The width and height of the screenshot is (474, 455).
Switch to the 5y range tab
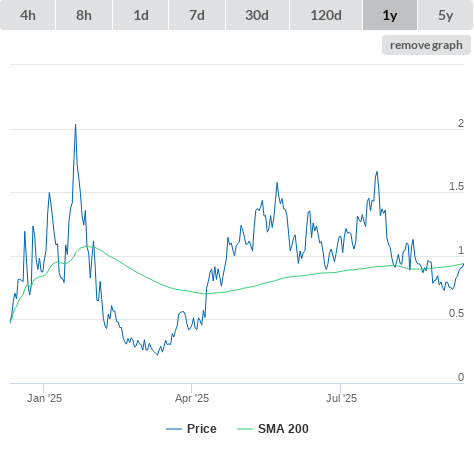pos(445,15)
